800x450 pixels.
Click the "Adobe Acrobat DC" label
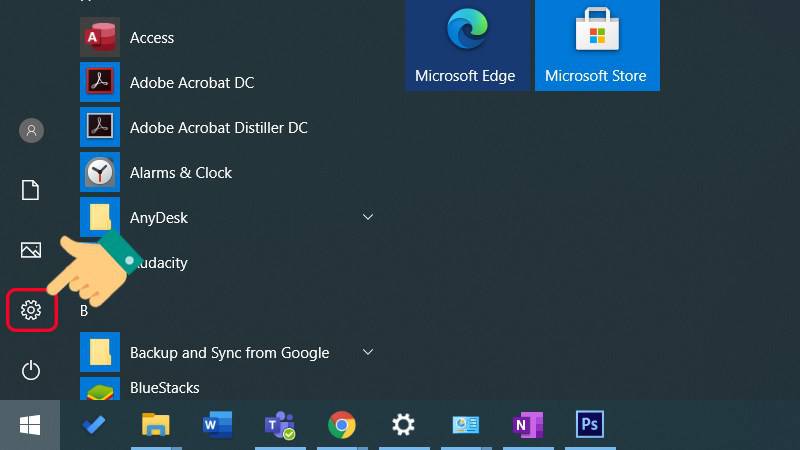[x=192, y=83]
